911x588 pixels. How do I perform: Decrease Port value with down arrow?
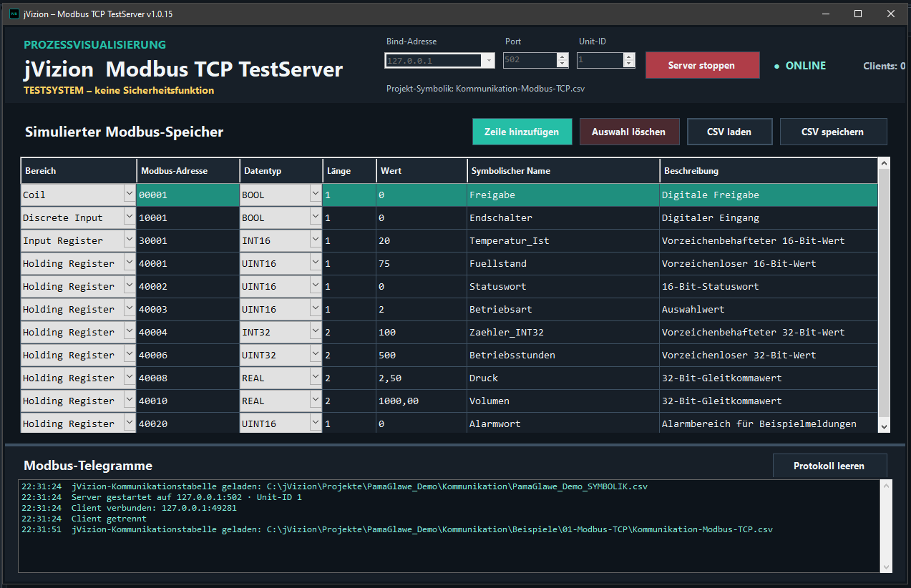[562, 64]
